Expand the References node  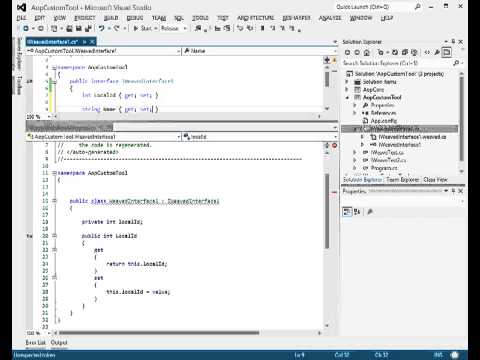click(x=355, y=113)
